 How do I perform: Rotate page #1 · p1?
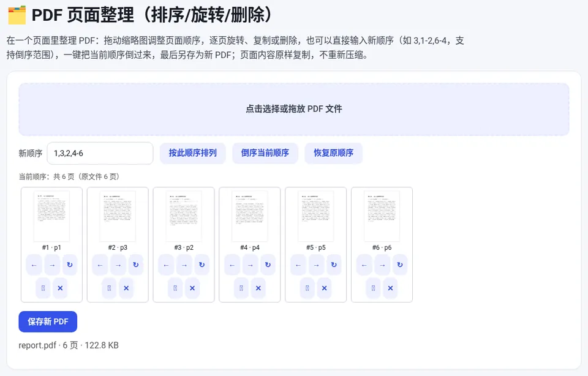point(70,265)
